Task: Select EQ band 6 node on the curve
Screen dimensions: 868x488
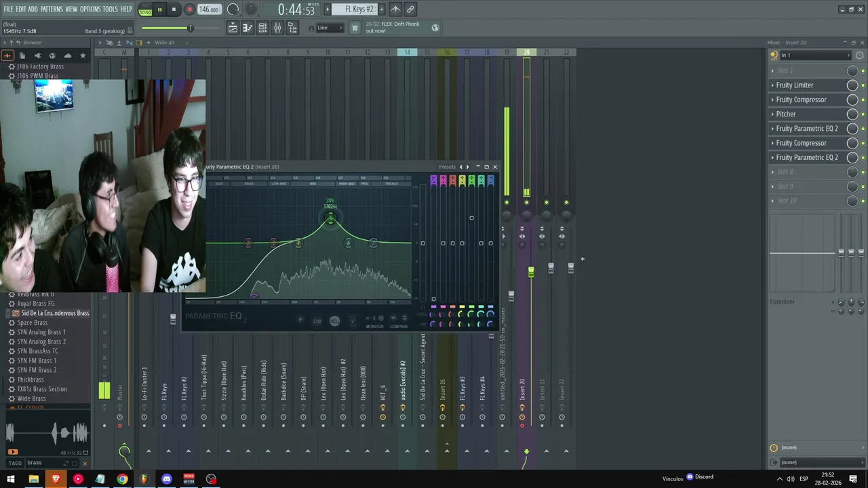Action: [x=348, y=243]
